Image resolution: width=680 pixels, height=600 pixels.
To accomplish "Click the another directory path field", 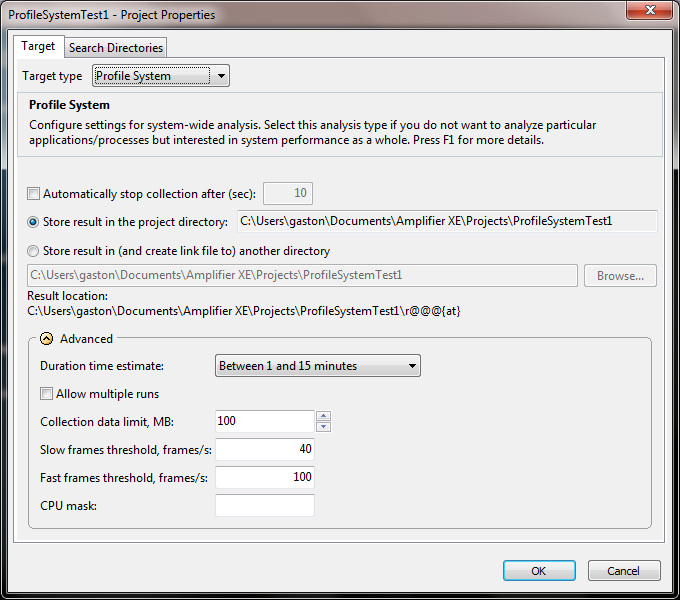I will [302, 275].
